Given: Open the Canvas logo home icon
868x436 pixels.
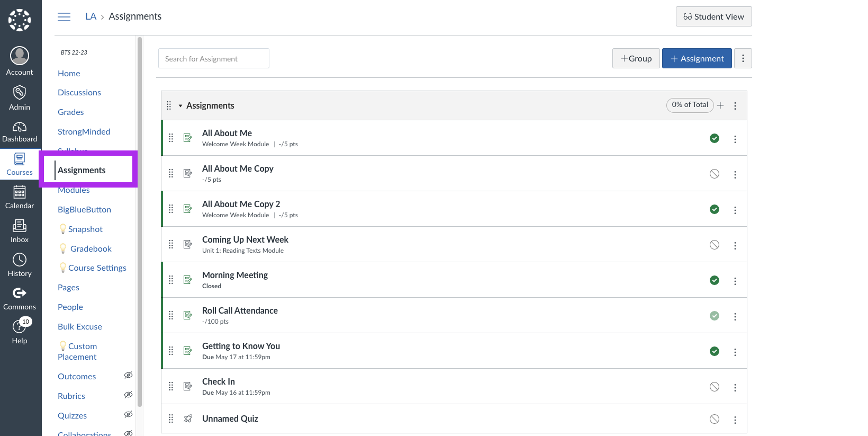Looking at the screenshot, I should tap(20, 20).
